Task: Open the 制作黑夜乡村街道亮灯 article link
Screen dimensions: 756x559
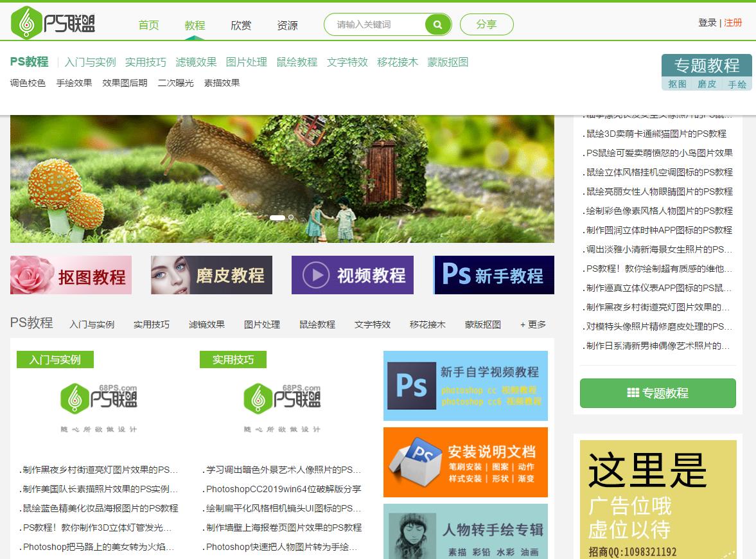Action: click(x=97, y=470)
